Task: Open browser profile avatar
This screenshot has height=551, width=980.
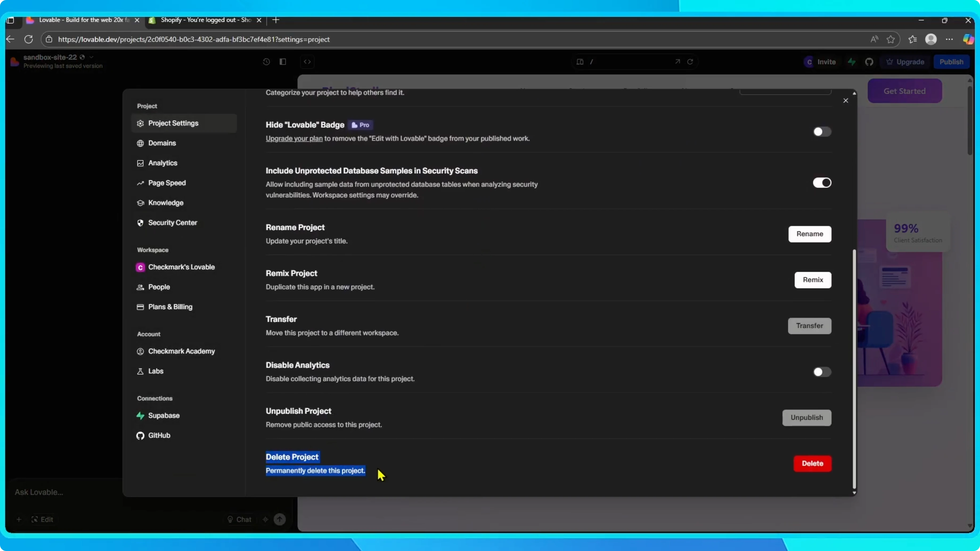Action: (x=931, y=39)
